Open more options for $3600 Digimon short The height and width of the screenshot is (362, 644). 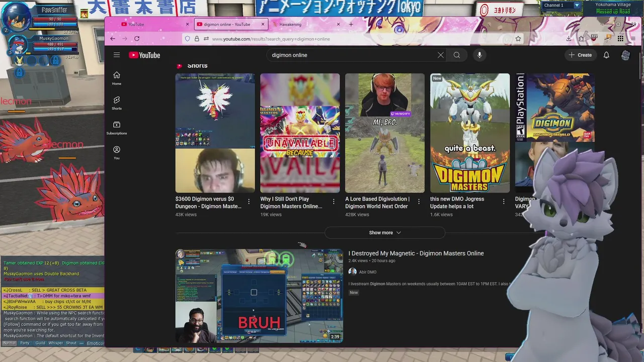click(249, 202)
